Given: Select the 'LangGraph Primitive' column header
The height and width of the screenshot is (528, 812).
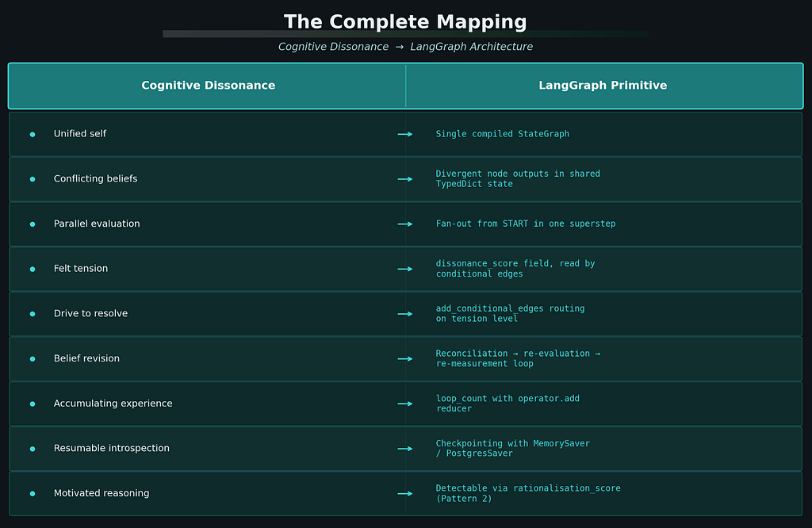Looking at the screenshot, I should tap(603, 86).
